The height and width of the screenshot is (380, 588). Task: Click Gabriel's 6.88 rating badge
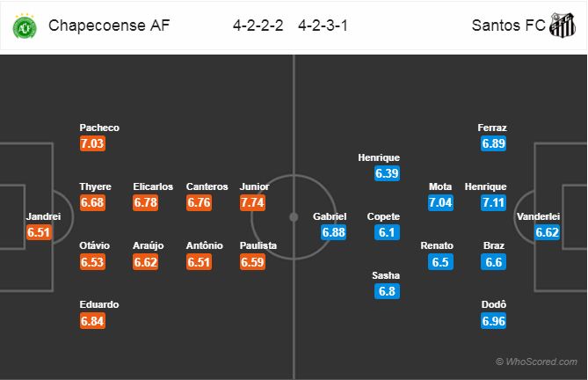pos(333,232)
